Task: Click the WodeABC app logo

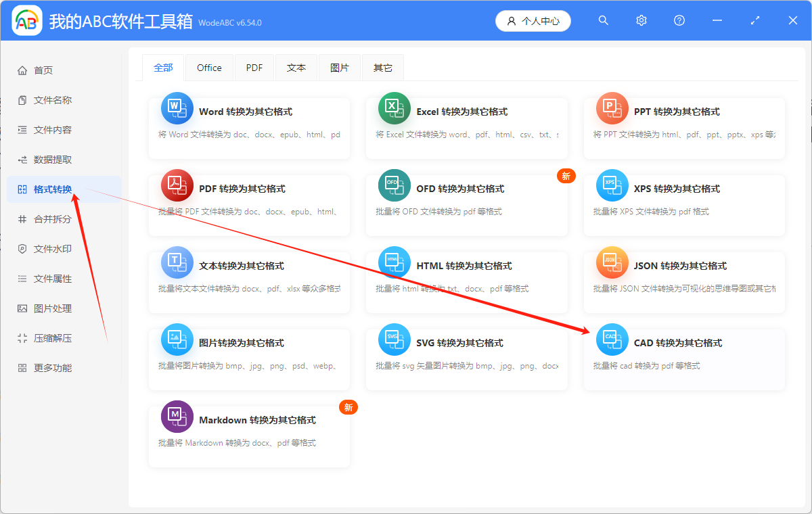Action: tap(26, 20)
